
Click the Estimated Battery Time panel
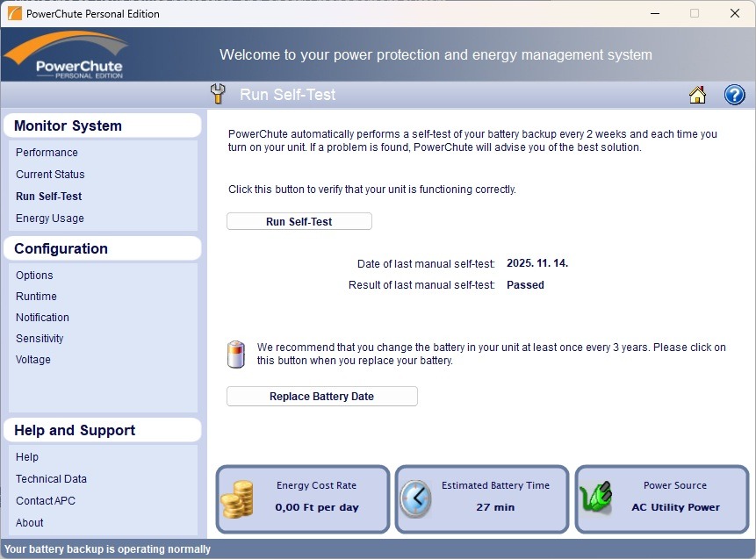pos(482,499)
